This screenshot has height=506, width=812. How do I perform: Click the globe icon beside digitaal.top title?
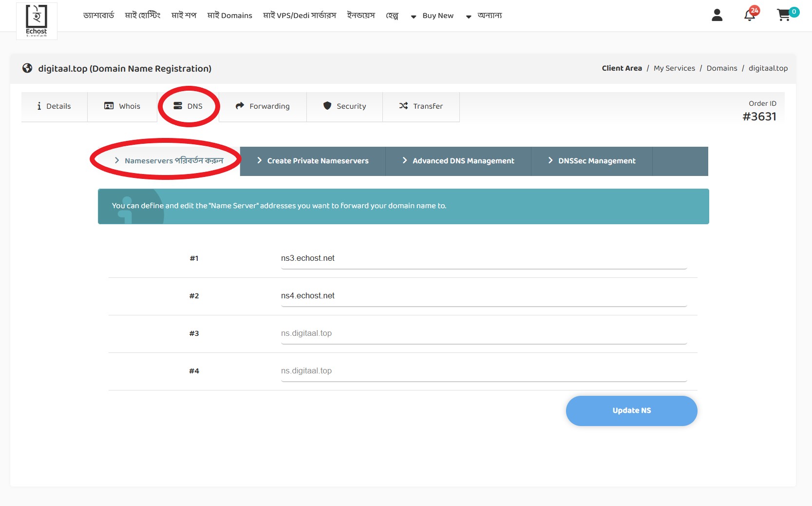click(27, 68)
